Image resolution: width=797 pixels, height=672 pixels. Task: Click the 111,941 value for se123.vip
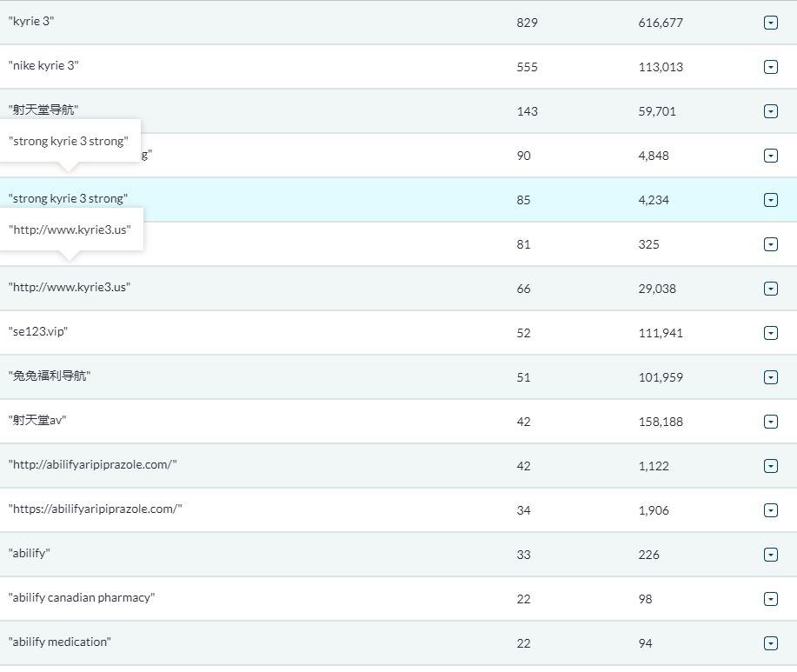(x=661, y=333)
